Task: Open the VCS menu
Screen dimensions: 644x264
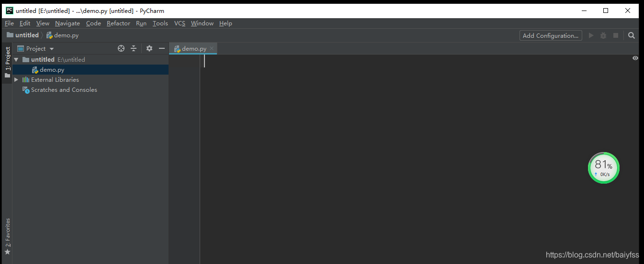Action: point(180,23)
